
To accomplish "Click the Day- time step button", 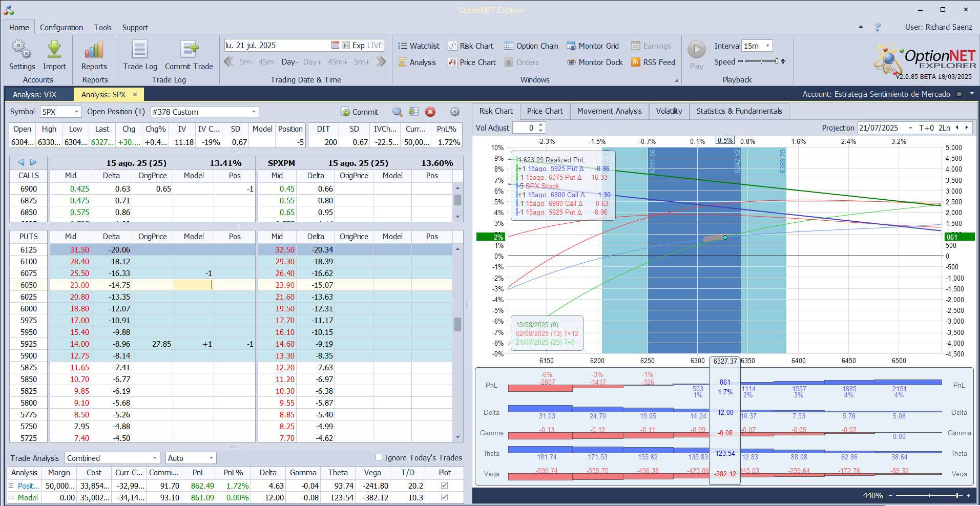I will point(289,62).
